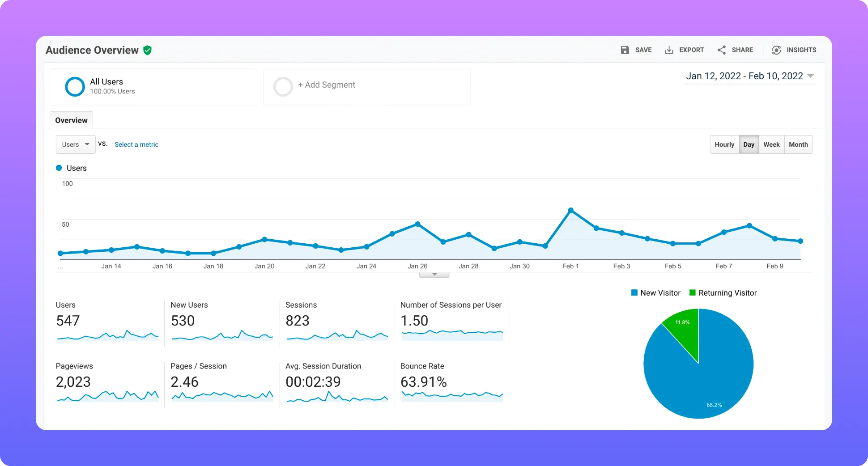Switch chart to Month view
Screen dimensions: 868x466
(x=798, y=144)
